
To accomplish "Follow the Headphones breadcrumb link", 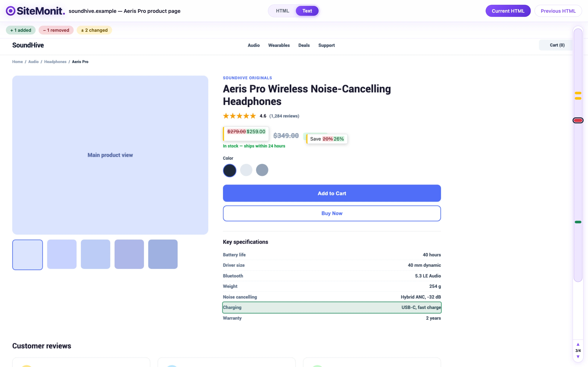I will (x=55, y=62).
